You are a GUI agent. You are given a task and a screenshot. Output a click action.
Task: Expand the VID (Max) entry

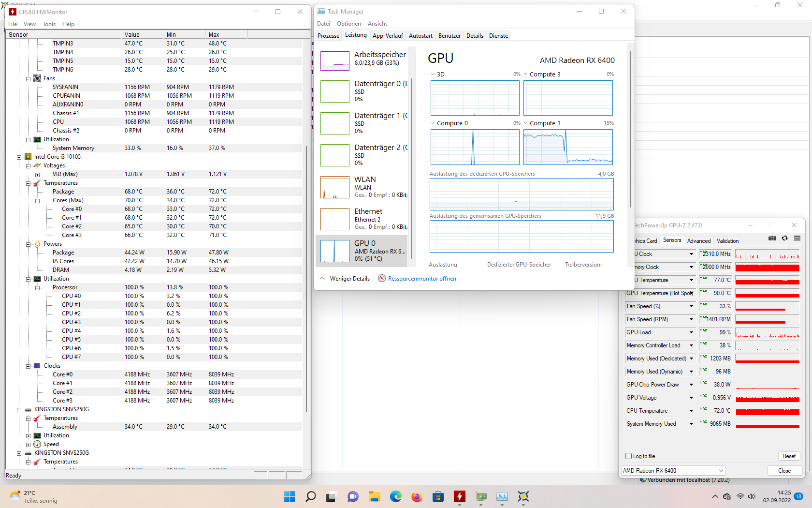pyautogui.click(x=37, y=174)
